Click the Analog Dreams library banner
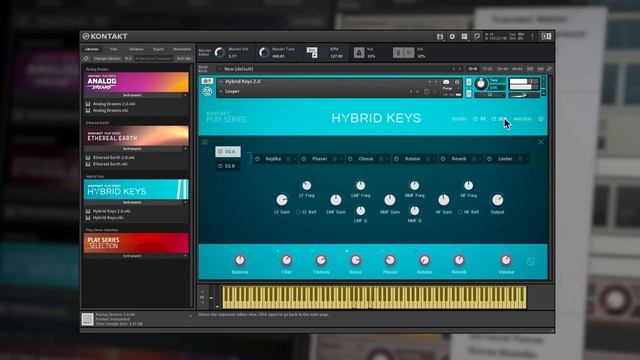This screenshot has height=360, width=640. (136, 82)
